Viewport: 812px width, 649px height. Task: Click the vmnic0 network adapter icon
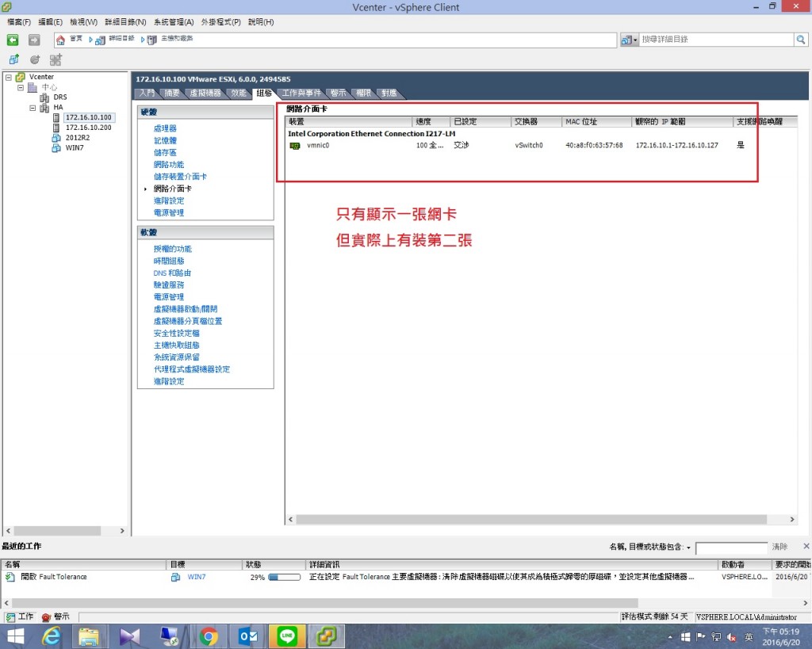coord(295,146)
